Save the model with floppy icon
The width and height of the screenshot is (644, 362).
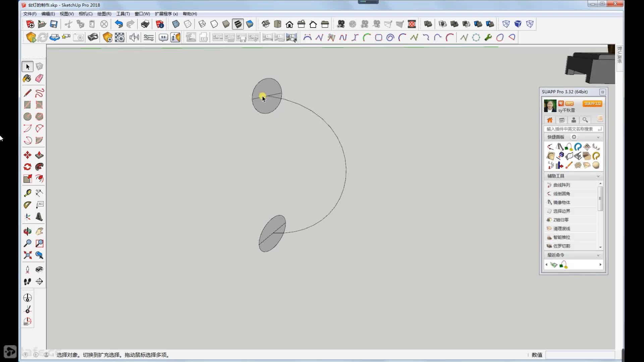click(54, 24)
